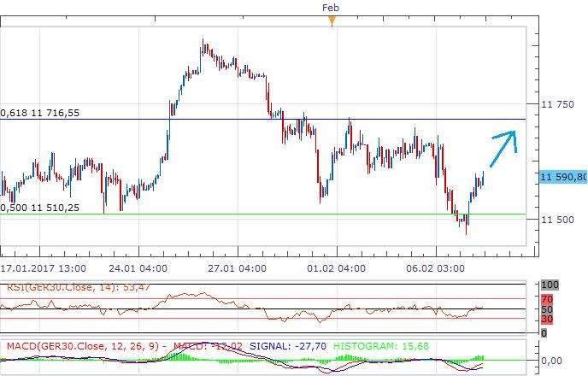Click the current price tag 11 590,80
Image resolution: width=588 pixels, height=376 pixels.
coord(562,177)
